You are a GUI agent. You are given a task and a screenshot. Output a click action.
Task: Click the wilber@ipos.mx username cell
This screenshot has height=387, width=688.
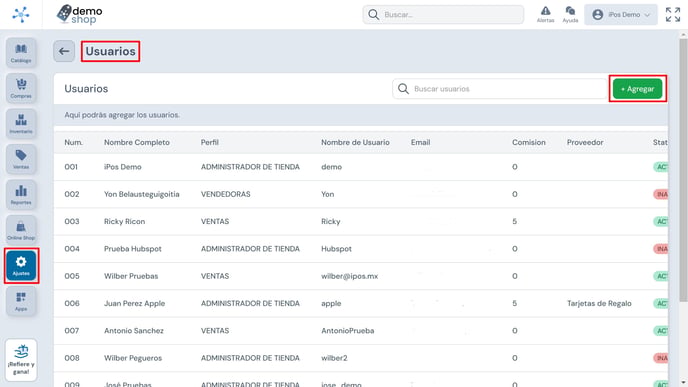349,276
